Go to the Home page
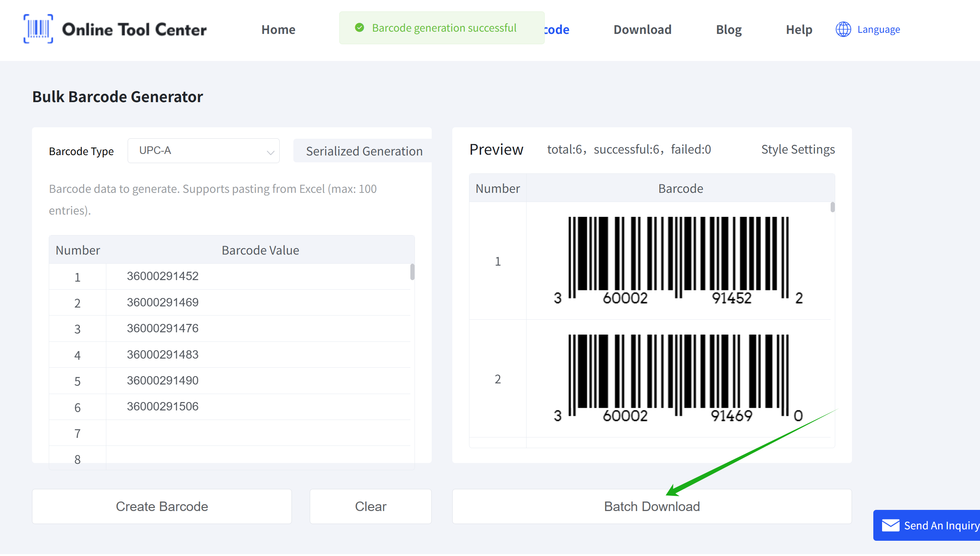 click(x=278, y=29)
